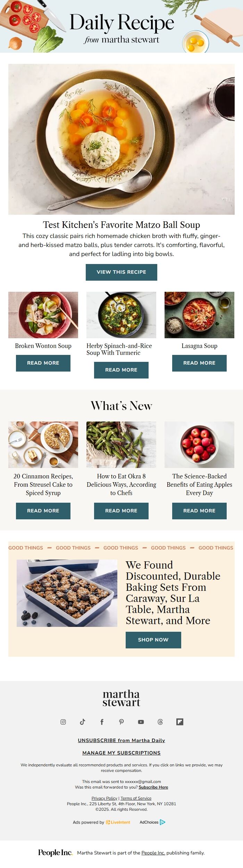
Task: Open the Flipboard icon in footer
Action: click(179, 722)
